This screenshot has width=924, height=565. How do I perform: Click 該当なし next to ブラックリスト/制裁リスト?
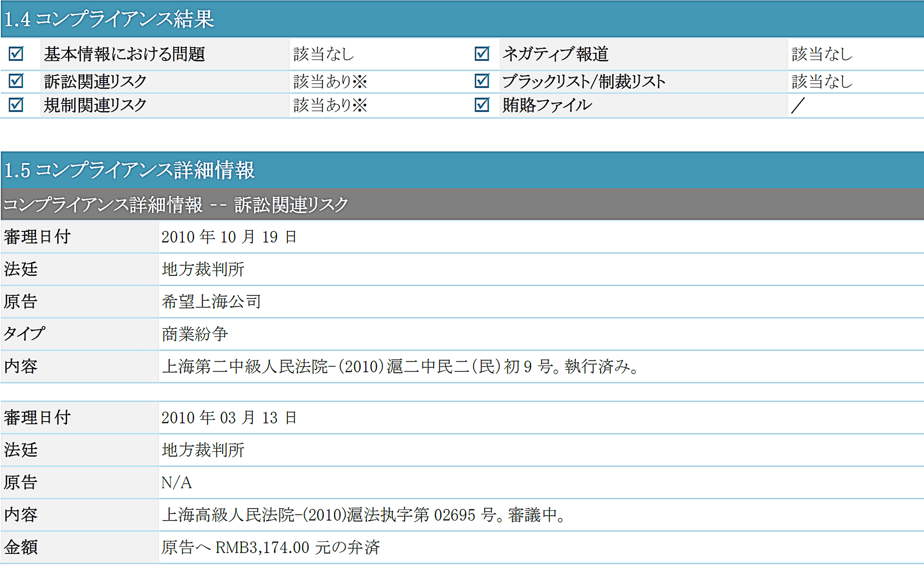coord(822,81)
